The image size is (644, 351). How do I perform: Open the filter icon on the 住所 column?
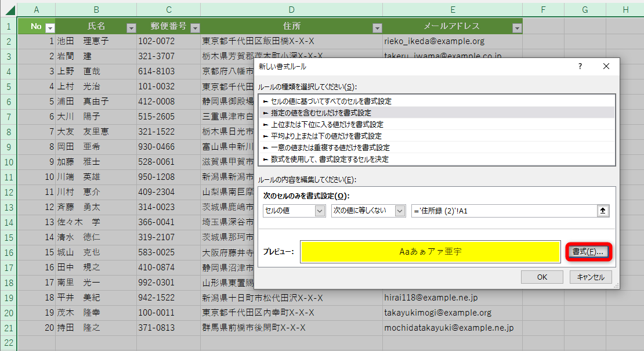377,27
